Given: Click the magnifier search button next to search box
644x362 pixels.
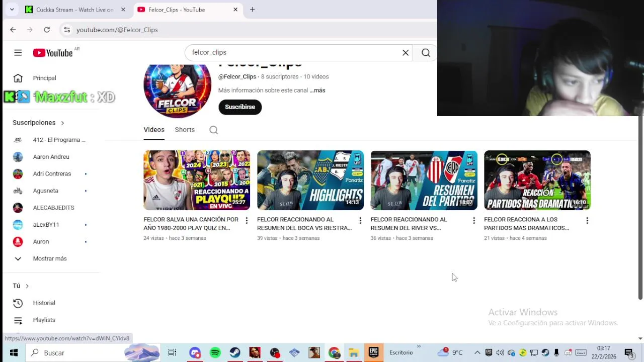Looking at the screenshot, I should coord(426,53).
